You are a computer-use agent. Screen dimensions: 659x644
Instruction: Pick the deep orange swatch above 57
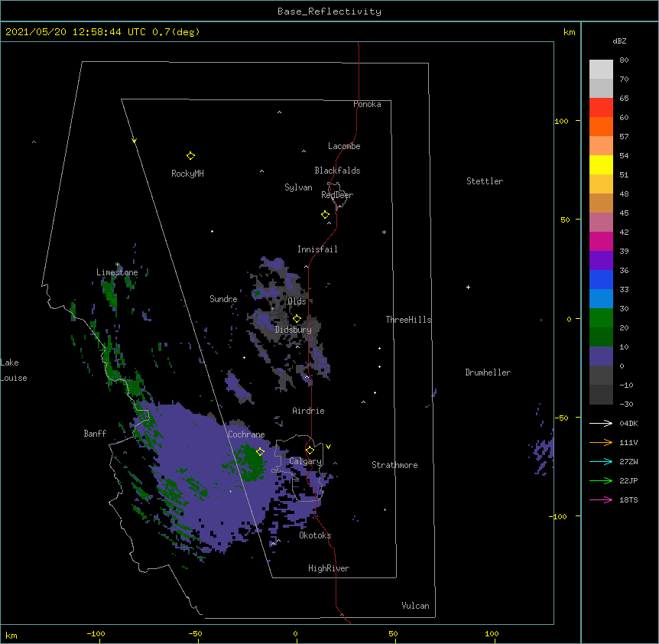point(601,126)
